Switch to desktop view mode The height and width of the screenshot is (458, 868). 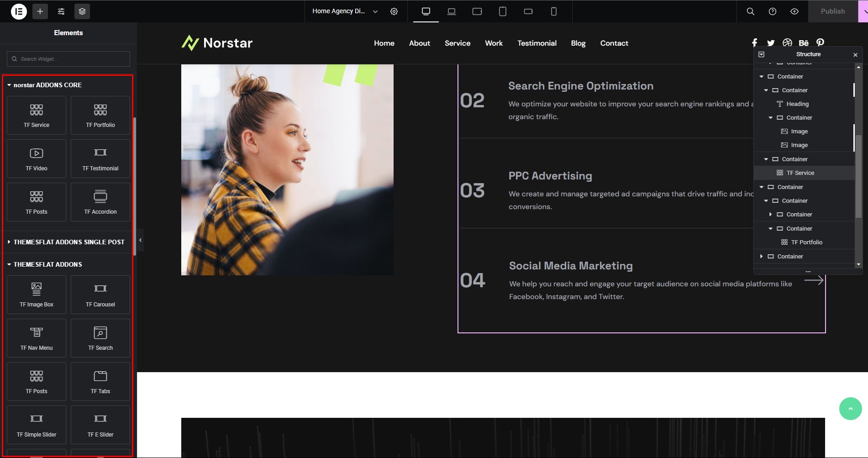(426, 11)
